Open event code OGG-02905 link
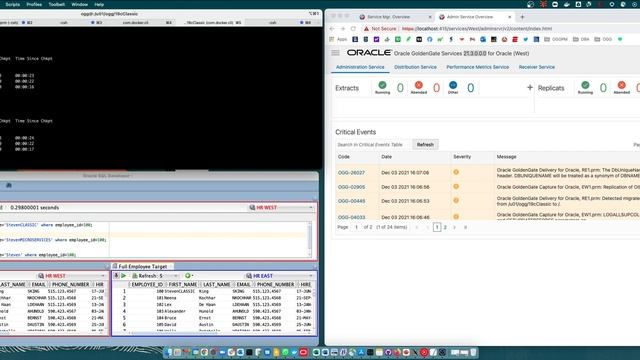The width and height of the screenshot is (640, 360). pyautogui.click(x=351, y=187)
